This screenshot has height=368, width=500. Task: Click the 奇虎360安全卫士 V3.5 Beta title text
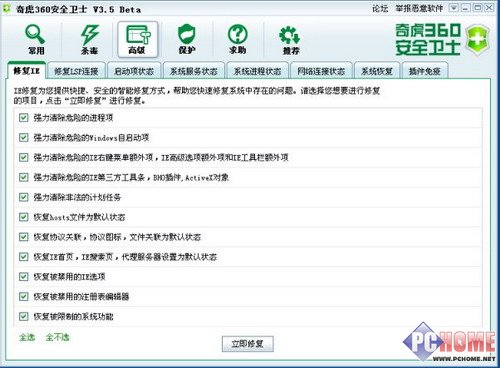coord(78,9)
